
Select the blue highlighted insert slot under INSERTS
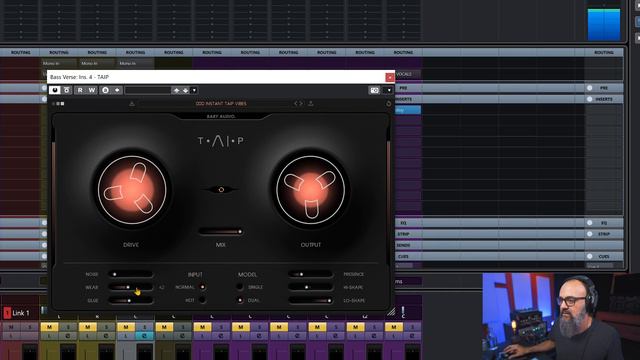[x=408, y=110]
